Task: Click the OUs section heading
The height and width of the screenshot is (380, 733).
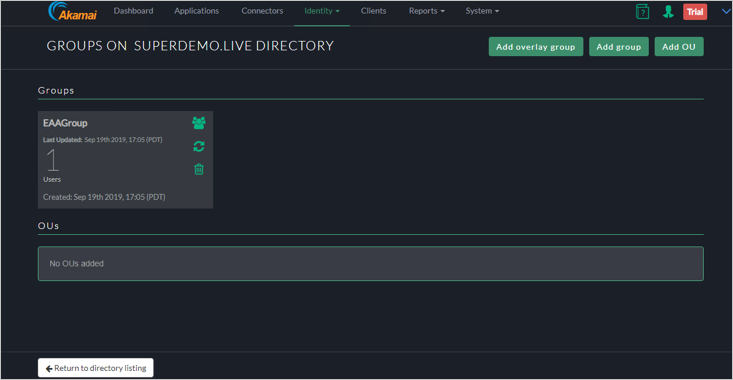Action: [x=48, y=225]
